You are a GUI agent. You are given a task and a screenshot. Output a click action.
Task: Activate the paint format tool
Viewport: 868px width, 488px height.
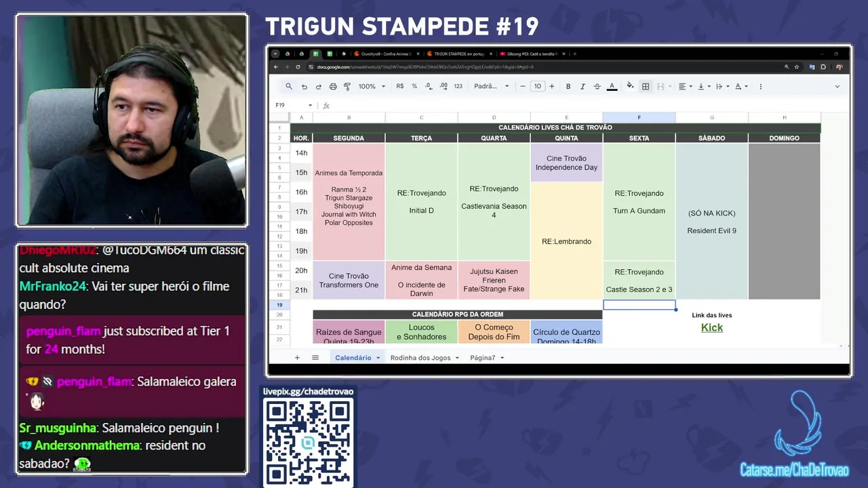347,86
